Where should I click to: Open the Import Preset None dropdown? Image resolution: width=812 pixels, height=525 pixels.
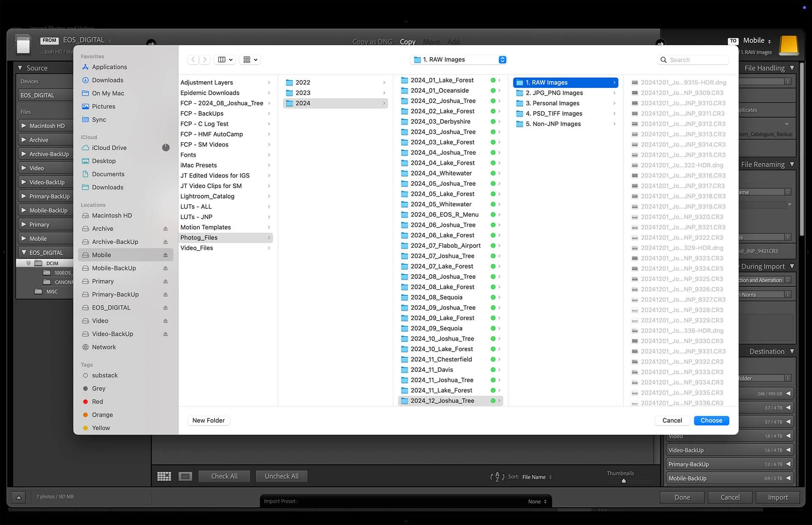click(537, 501)
